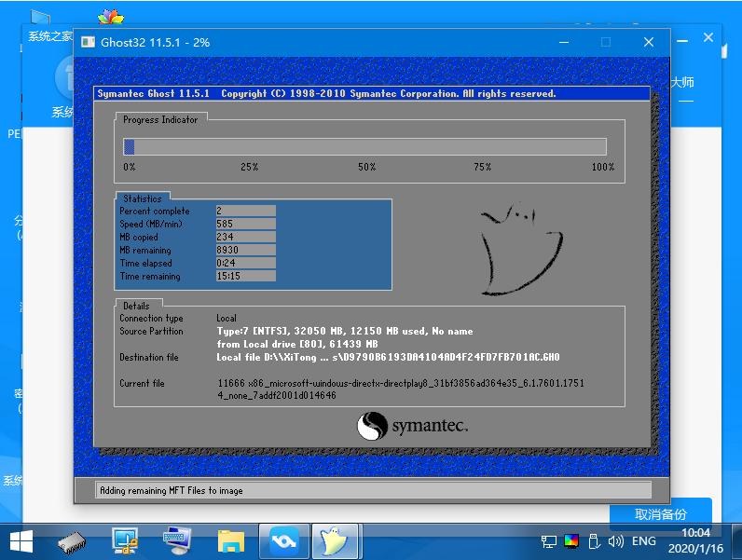Click the USB device tray icon
The image size is (742, 560).
pos(594,541)
